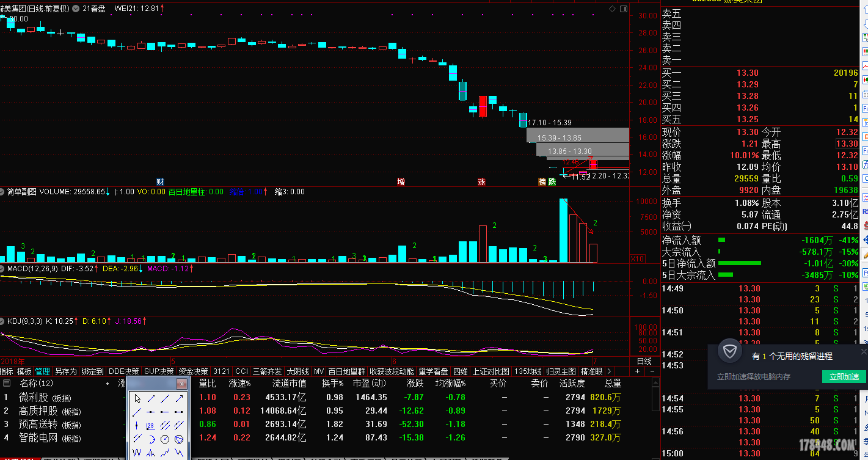
Task: Switch to the 管理 tab
Action: [43, 371]
